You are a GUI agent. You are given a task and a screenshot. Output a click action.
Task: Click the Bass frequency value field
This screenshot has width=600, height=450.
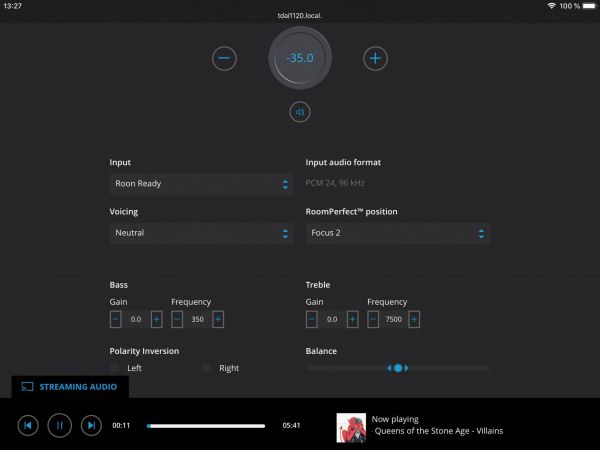click(x=198, y=319)
